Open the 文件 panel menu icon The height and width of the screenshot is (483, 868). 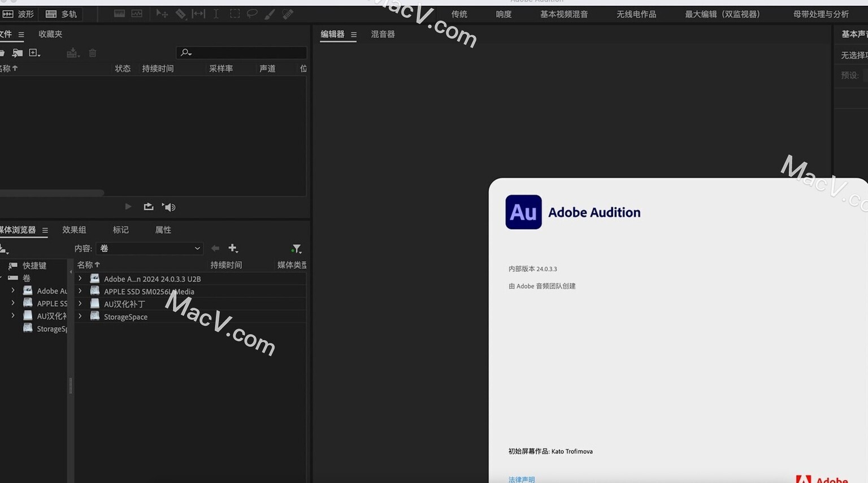point(21,34)
